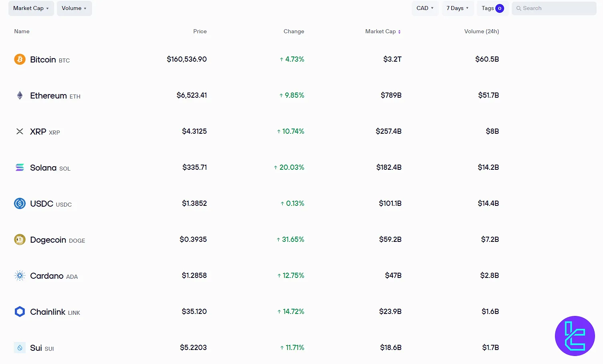This screenshot has width=603, height=364.
Task: Click Chainlink price $35.120
Action: [x=194, y=312]
